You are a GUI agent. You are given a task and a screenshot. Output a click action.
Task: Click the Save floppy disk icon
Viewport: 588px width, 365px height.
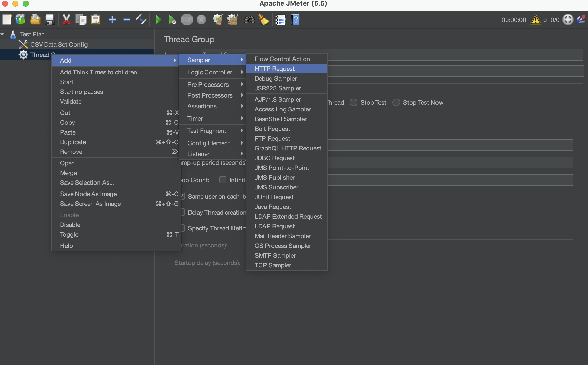(x=50, y=20)
